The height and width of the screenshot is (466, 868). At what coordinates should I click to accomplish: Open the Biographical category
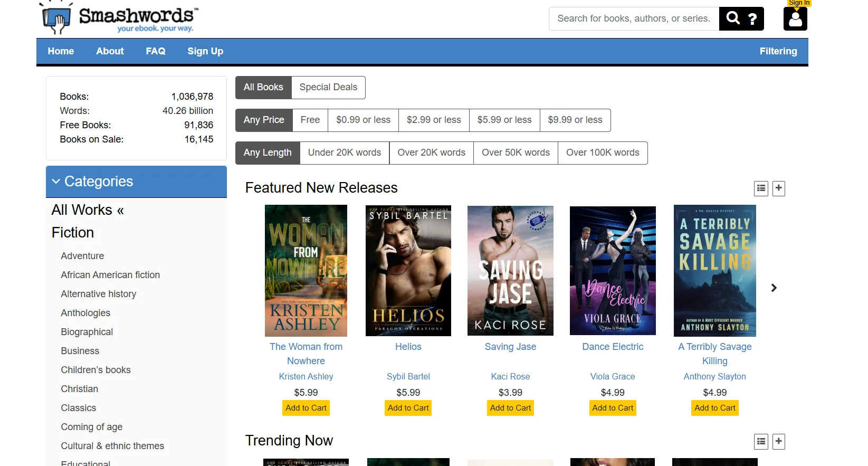point(87,332)
